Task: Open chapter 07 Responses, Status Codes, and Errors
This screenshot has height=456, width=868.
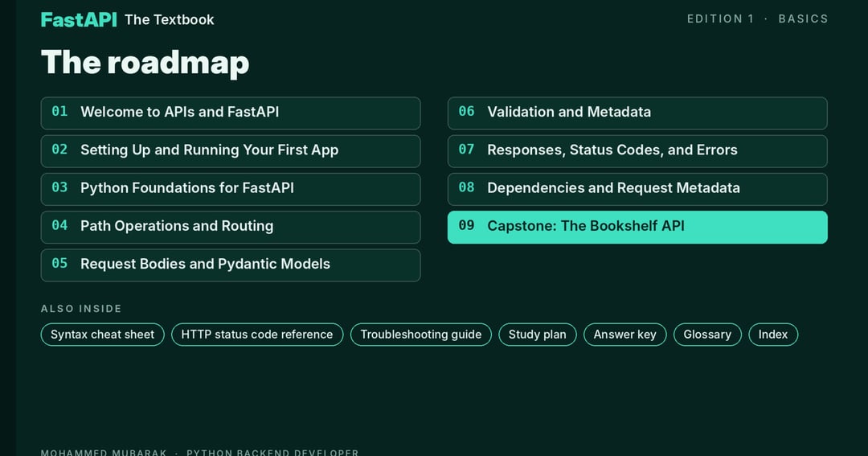Action: tap(637, 151)
